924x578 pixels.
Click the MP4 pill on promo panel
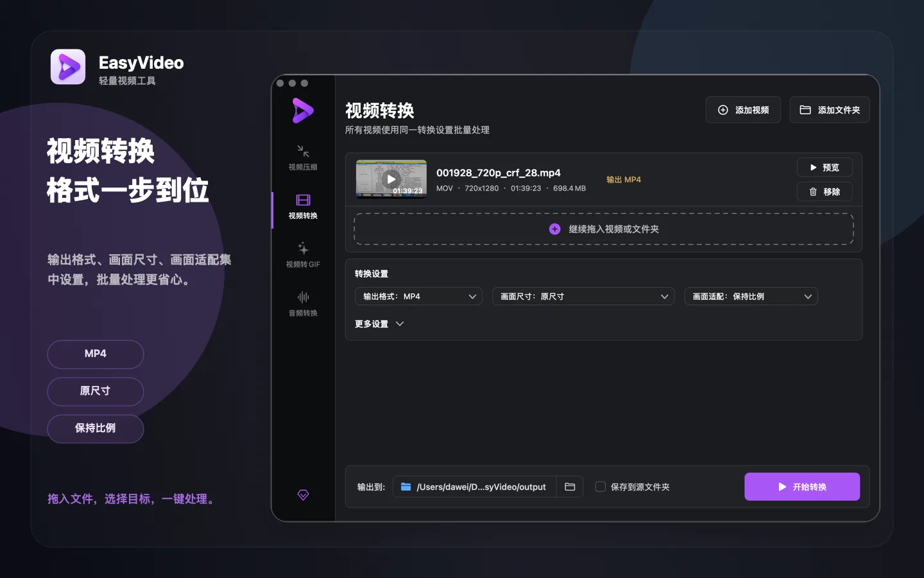coord(96,354)
